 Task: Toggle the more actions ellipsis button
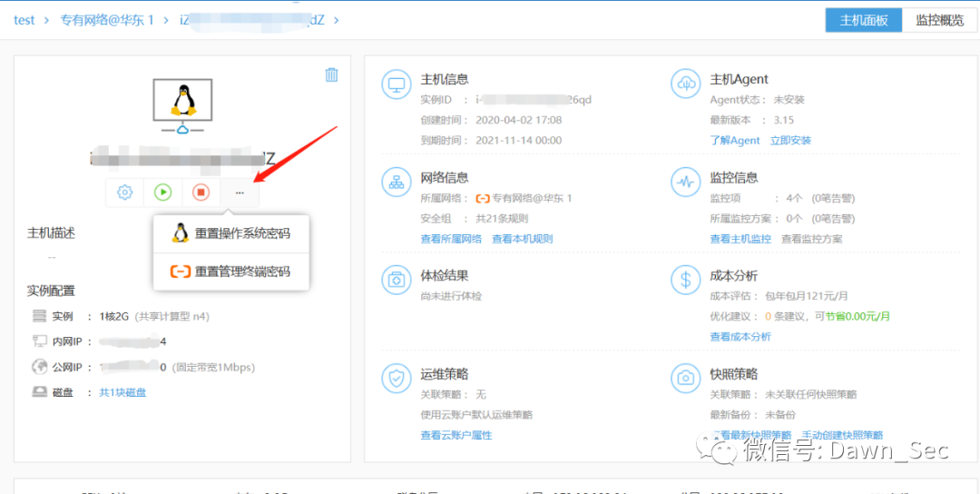click(x=240, y=192)
